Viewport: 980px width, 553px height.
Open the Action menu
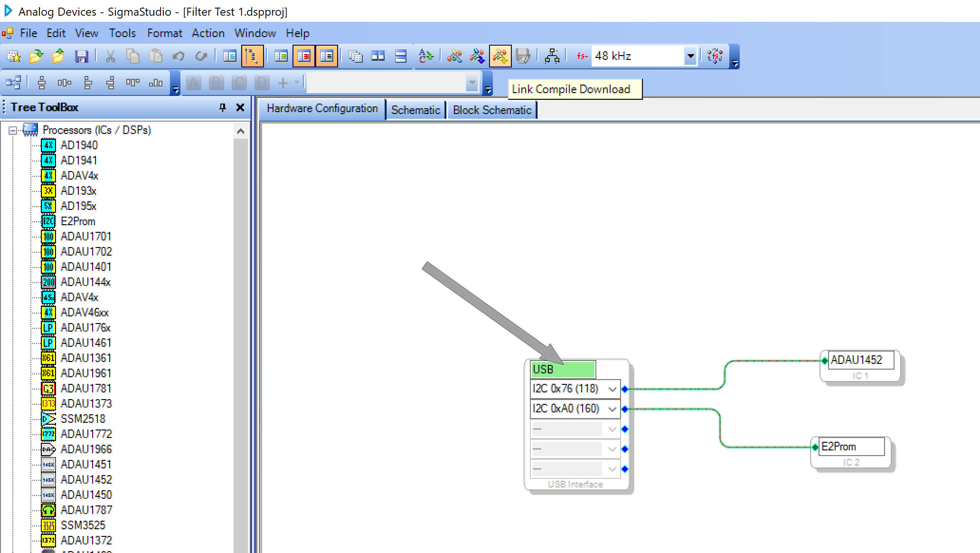tap(208, 33)
